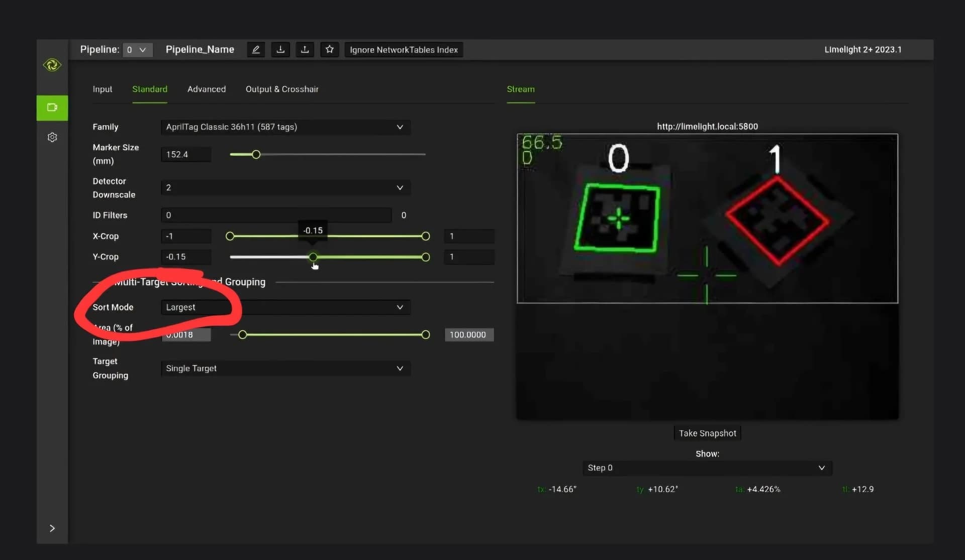Switch to the Advanced tab
Viewport: 965px width, 560px height.
click(x=207, y=89)
